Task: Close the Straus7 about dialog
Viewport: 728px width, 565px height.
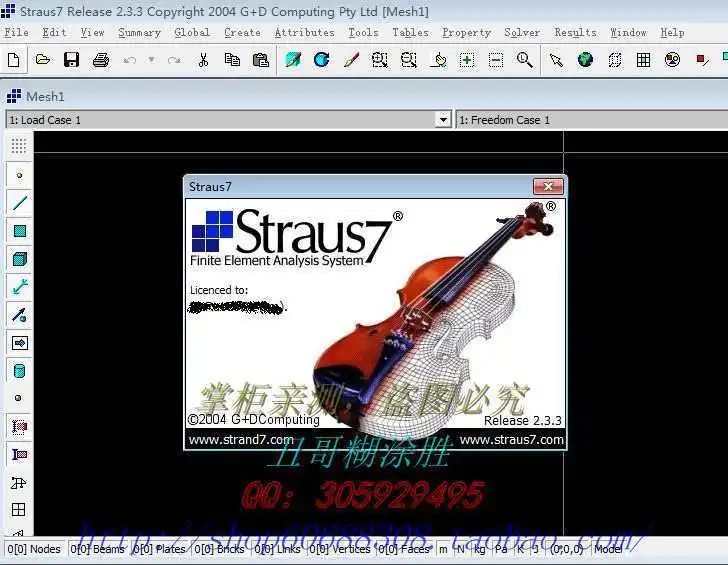Action: [x=548, y=187]
